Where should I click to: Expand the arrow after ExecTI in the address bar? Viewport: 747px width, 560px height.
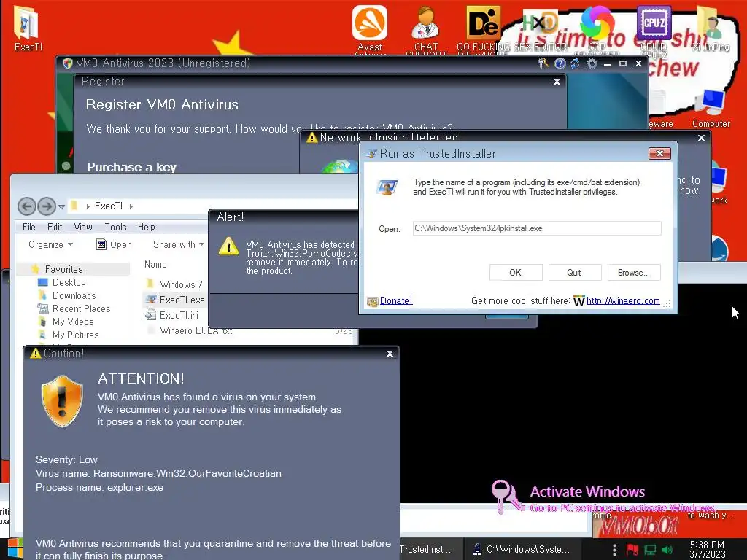tap(131, 206)
